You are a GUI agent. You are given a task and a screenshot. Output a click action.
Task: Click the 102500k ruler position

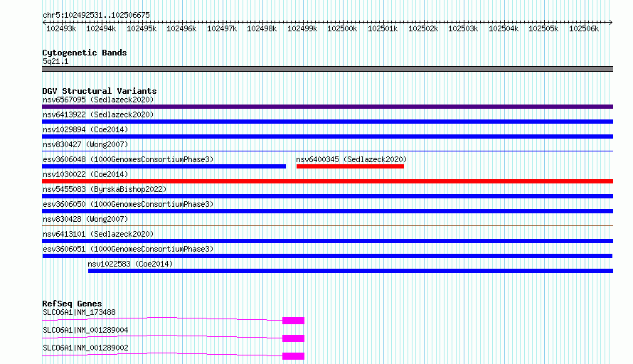342,28
